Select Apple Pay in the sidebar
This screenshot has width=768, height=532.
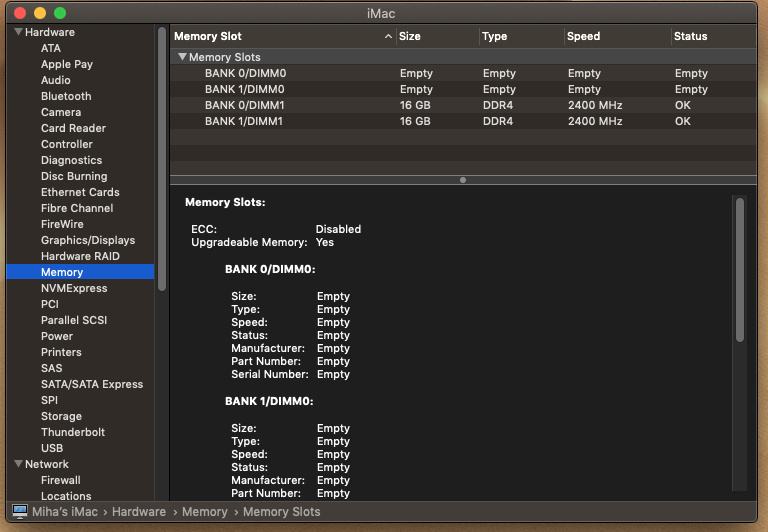coord(67,64)
